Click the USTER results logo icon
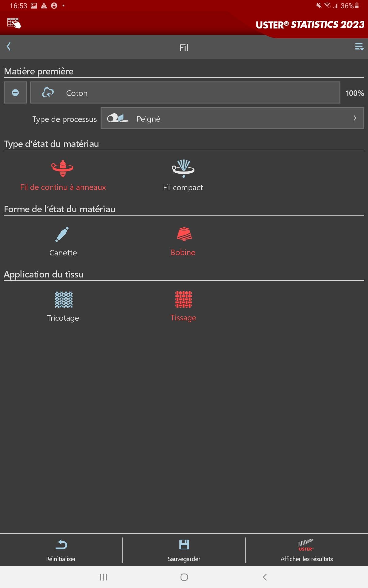368x588 pixels. [306, 545]
